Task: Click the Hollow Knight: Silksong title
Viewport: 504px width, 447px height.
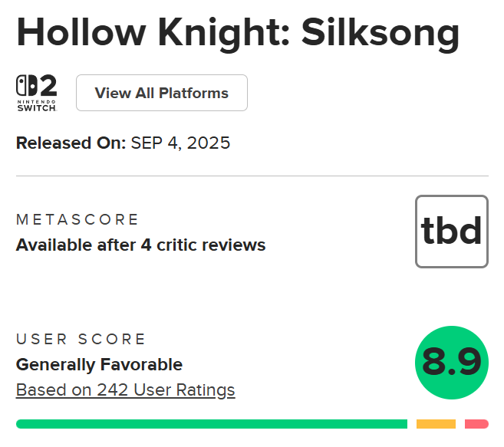Action: pyautogui.click(x=238, y=32)
